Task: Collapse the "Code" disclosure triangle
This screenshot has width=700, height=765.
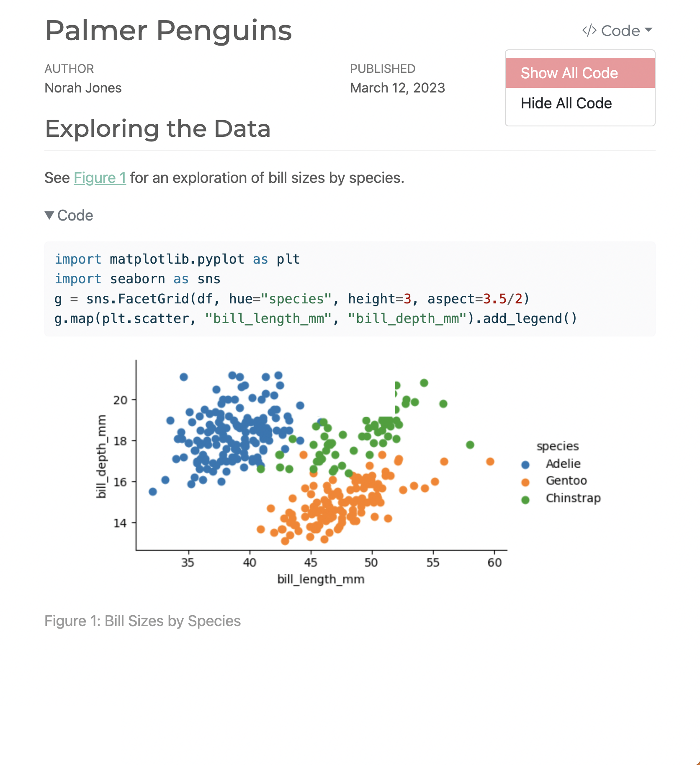Action: (50, 215)
